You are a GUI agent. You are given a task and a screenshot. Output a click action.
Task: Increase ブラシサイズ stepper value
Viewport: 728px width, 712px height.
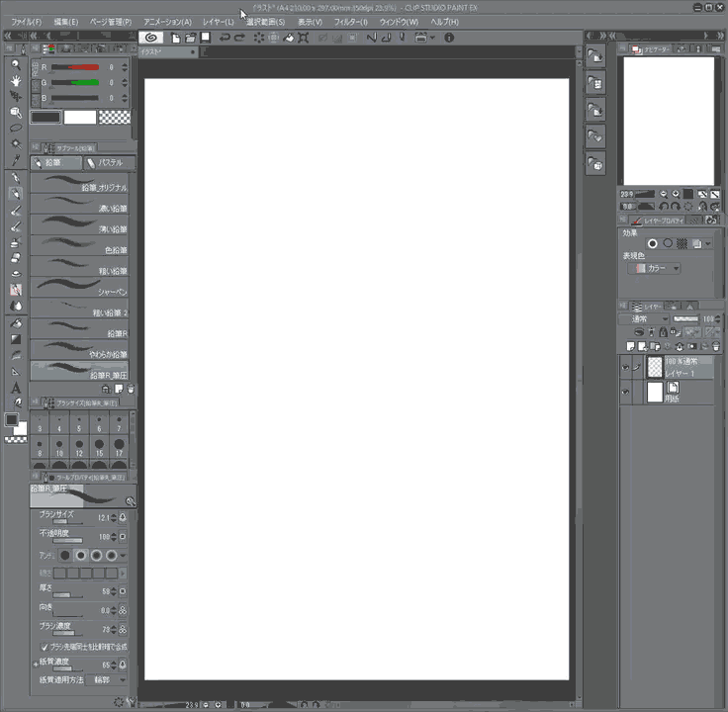114,515
